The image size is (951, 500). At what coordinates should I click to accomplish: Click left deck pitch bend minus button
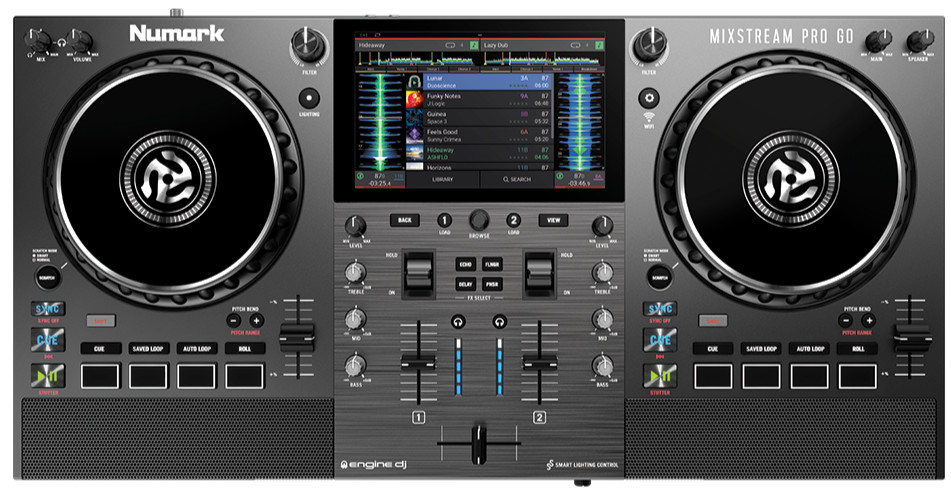click(x=234, y=320)
